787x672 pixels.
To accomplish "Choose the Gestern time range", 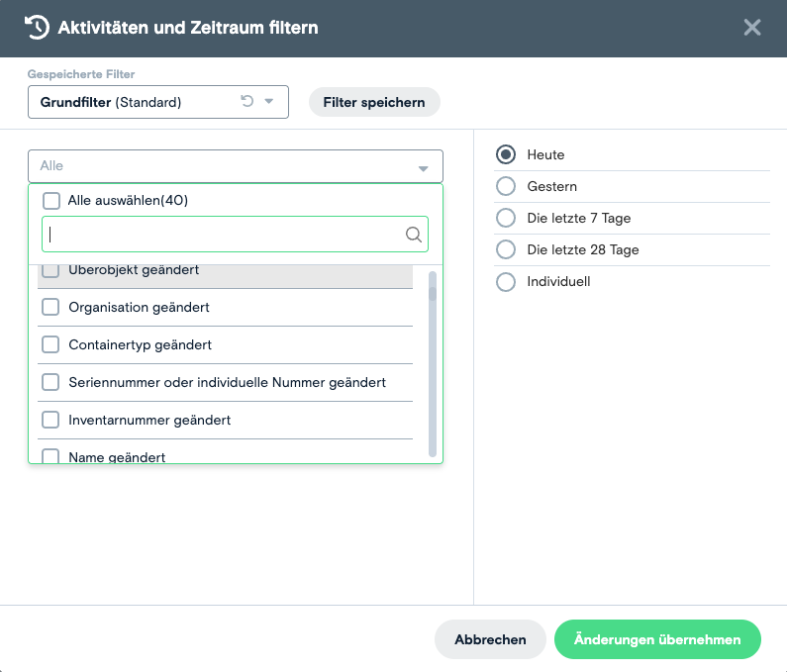I will (506, 186).
